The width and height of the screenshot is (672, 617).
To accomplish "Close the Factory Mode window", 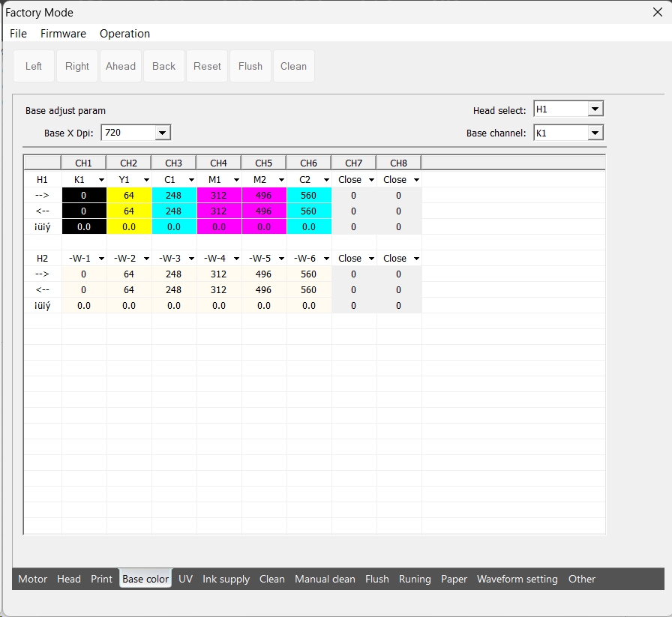I will tap(658, 12).
